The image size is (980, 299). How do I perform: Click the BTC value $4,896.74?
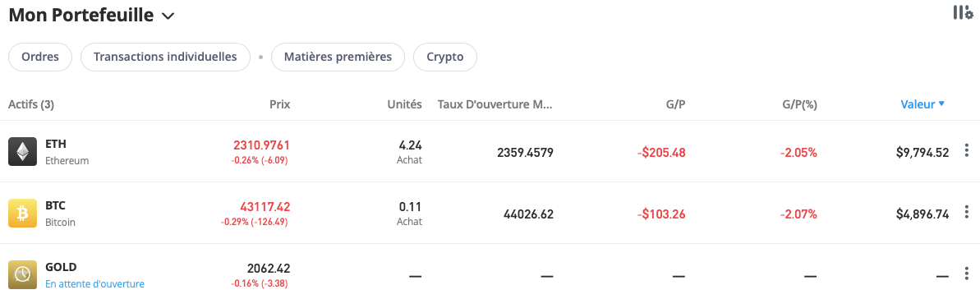(922, 214)
